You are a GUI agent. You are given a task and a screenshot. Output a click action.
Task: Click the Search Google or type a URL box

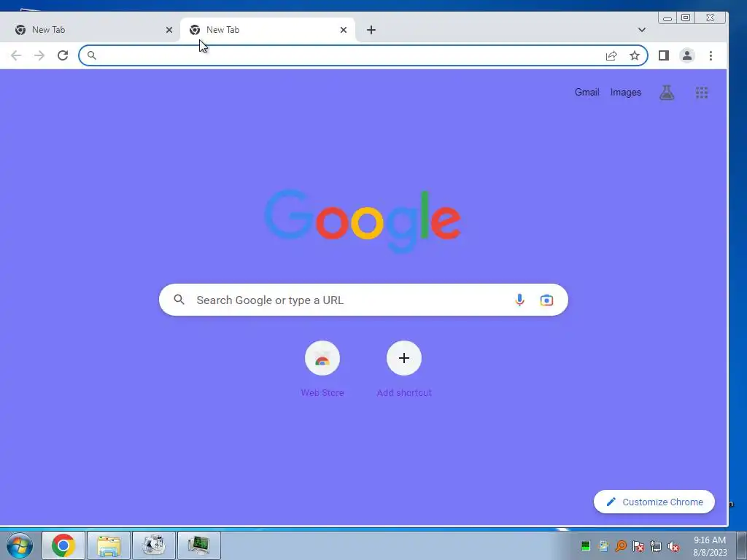(363, 300)
